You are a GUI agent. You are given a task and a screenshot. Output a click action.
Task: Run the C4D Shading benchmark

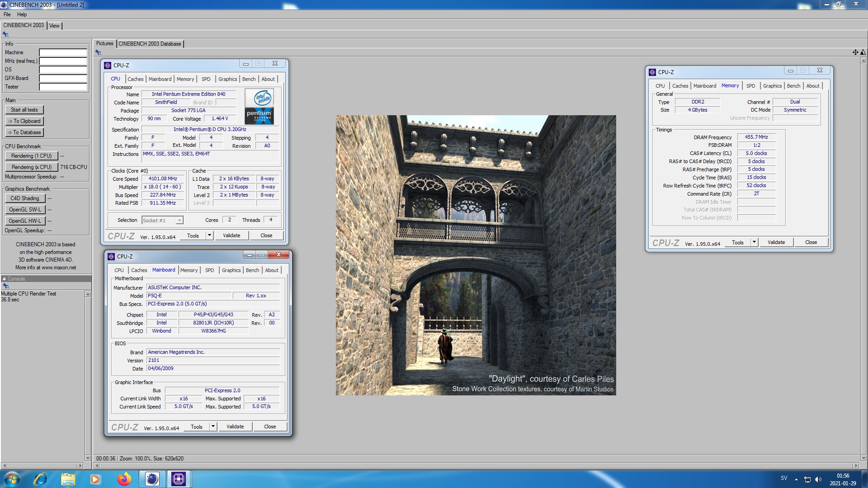25,198
